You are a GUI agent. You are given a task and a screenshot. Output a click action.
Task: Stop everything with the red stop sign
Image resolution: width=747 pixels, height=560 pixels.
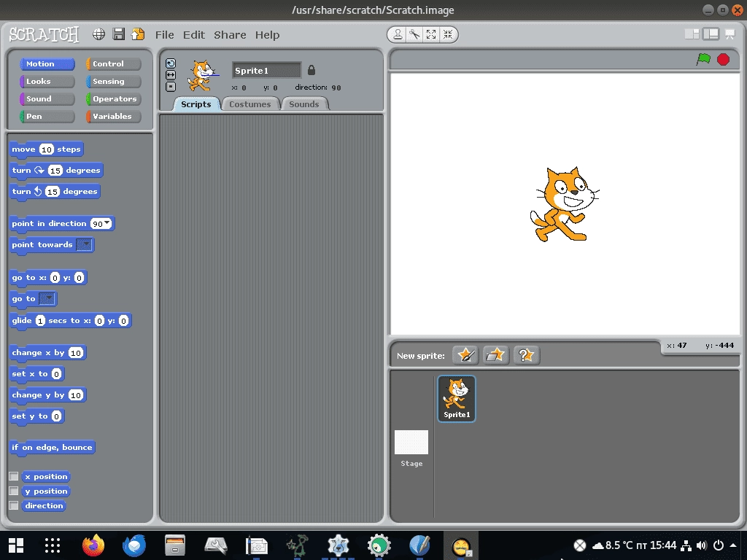coord(723,60)
